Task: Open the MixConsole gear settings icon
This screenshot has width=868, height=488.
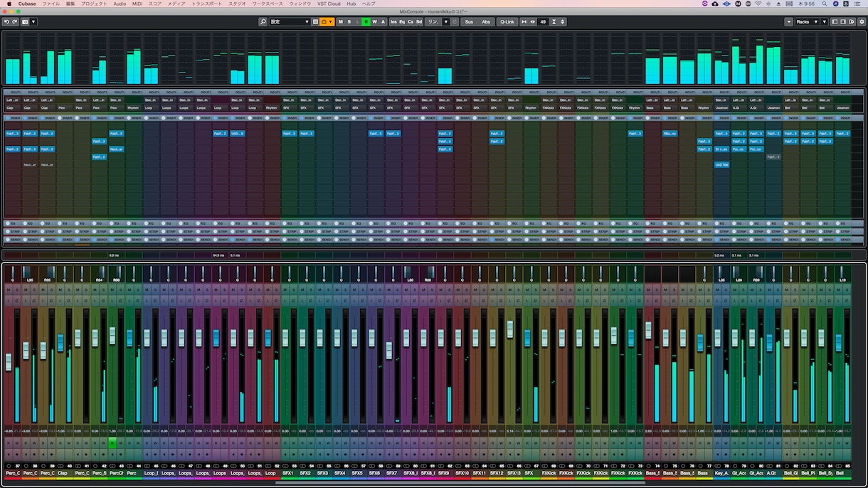Action: click(862, 22)
